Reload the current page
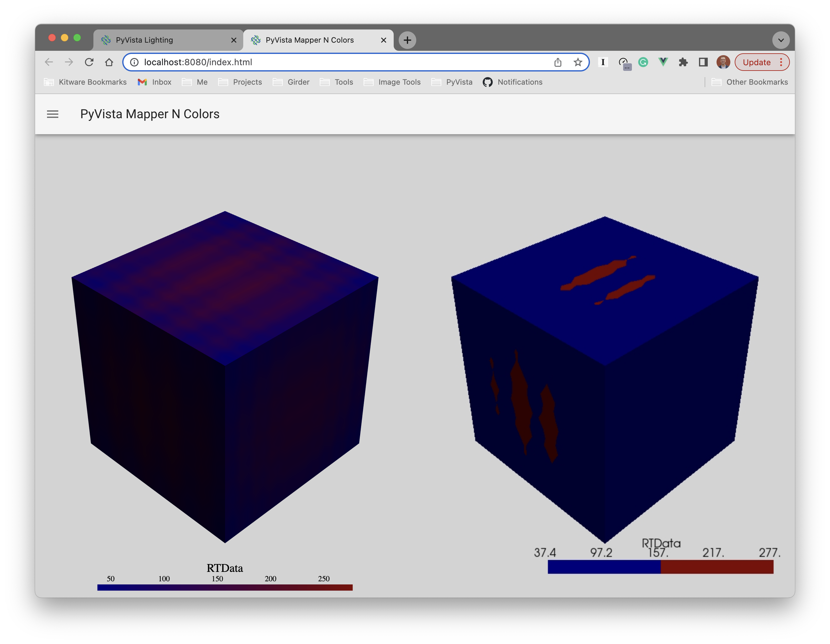This screenshot has width=830, height=644. click(89, 62)
